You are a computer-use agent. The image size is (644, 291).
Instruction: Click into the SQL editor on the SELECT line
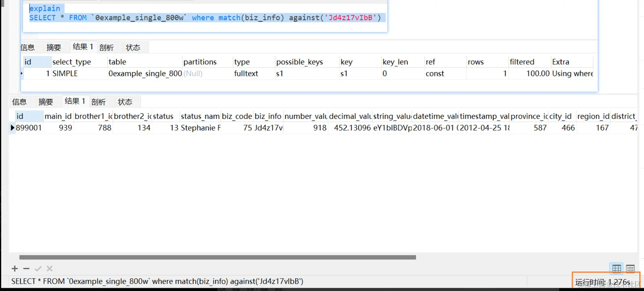pyautogui.click(x=205, y=18)
